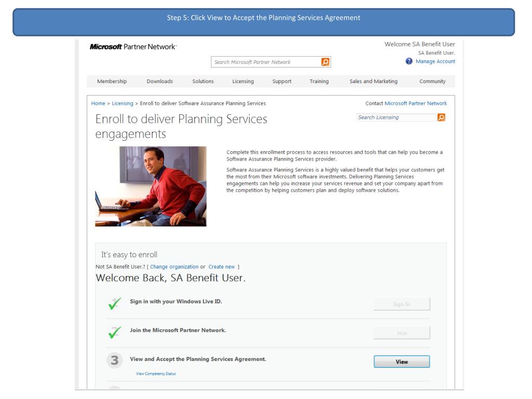
Task: Click View to open Planning Services Agreement
Action: coord(402,362)
